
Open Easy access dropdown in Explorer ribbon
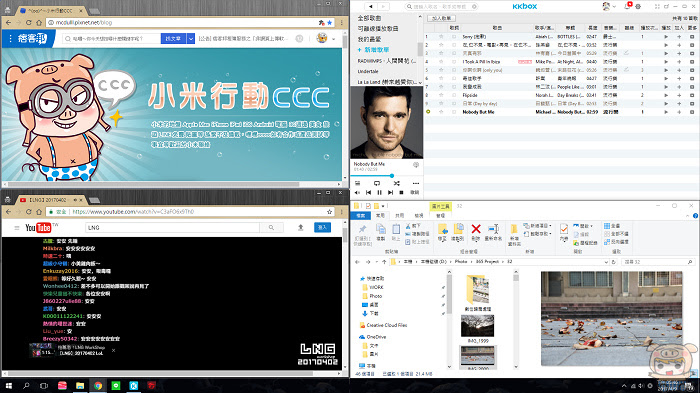pos(538,234)
